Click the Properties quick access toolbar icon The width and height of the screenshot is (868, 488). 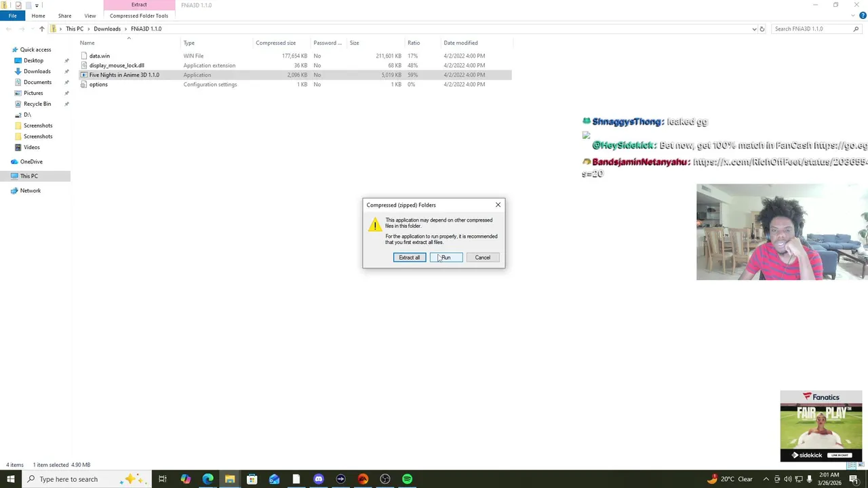point(18,5)
